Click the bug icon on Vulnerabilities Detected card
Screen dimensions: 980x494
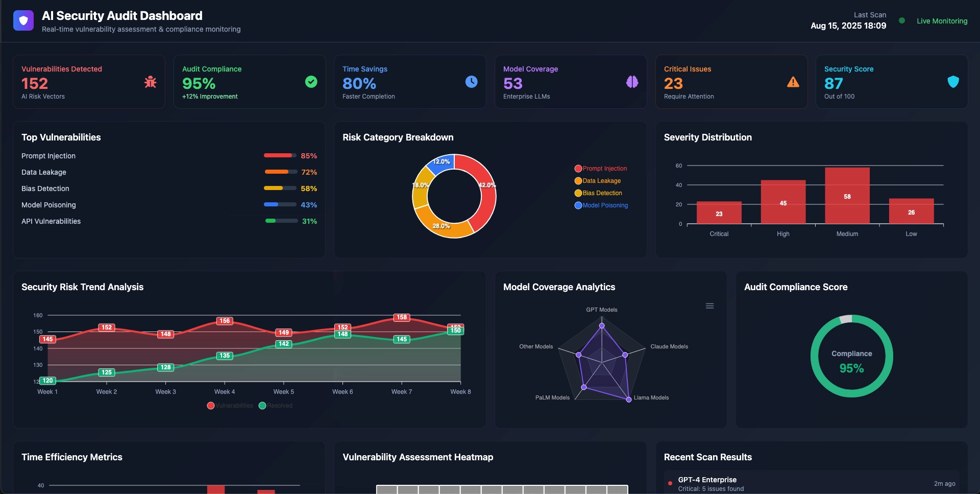pyautogui.click(x=150, y=82)
